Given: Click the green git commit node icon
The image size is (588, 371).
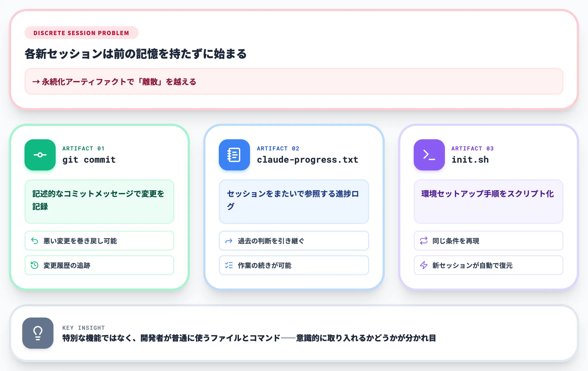Looking at the screenshot, I should pos(40,155).
